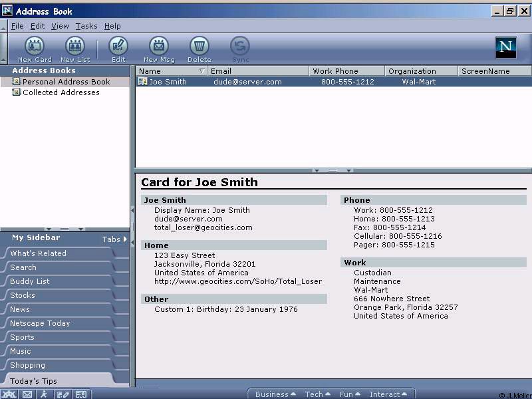
Task: Click the Address Book title bar icon
Action: (7, 11)
